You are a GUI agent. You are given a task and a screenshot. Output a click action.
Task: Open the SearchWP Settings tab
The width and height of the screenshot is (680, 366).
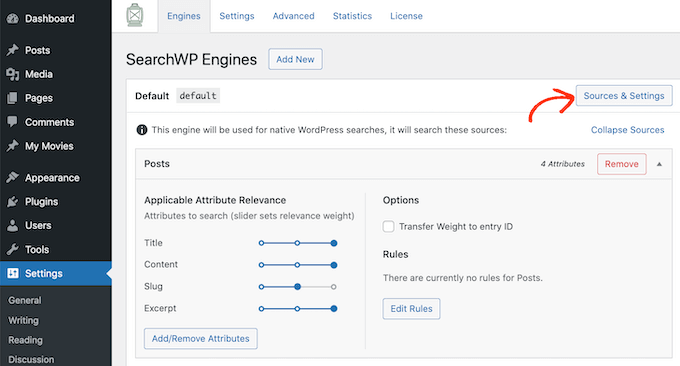237,16
